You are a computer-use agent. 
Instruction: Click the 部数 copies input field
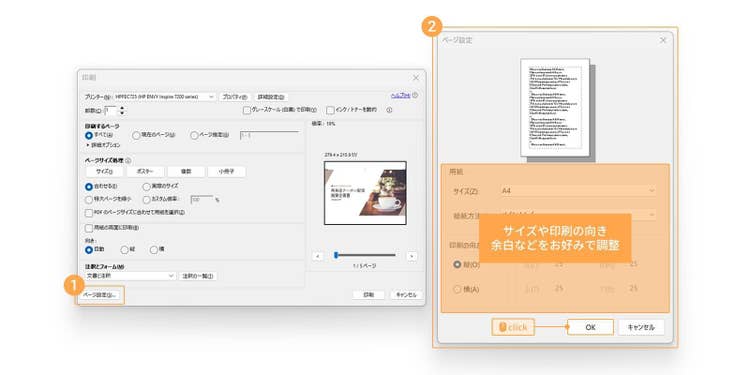point(111,110)
